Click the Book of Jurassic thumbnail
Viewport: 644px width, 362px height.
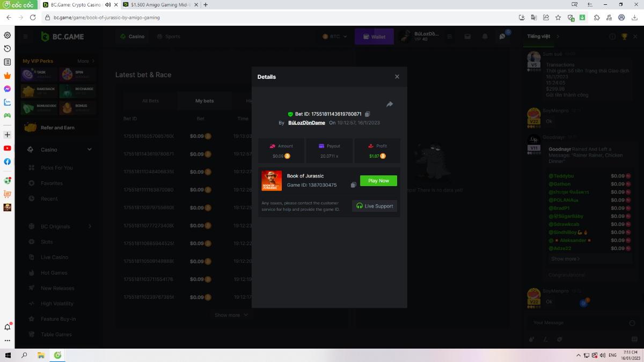[272, 181]
